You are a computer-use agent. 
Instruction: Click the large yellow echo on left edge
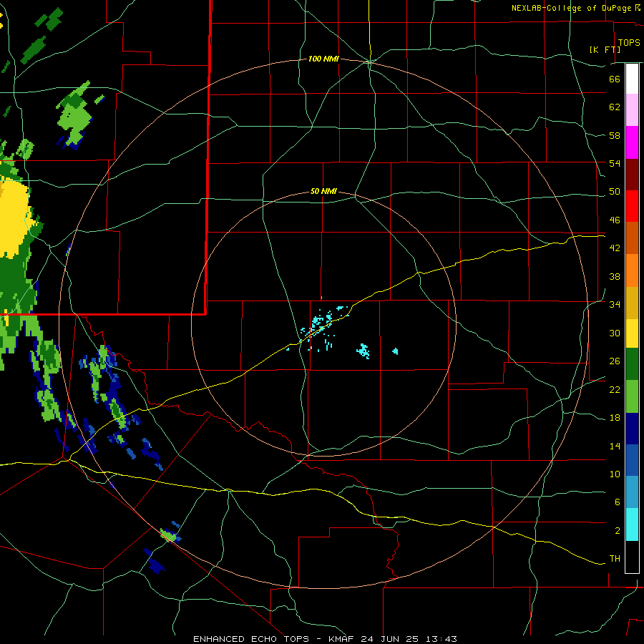click(x=16, y=217)
